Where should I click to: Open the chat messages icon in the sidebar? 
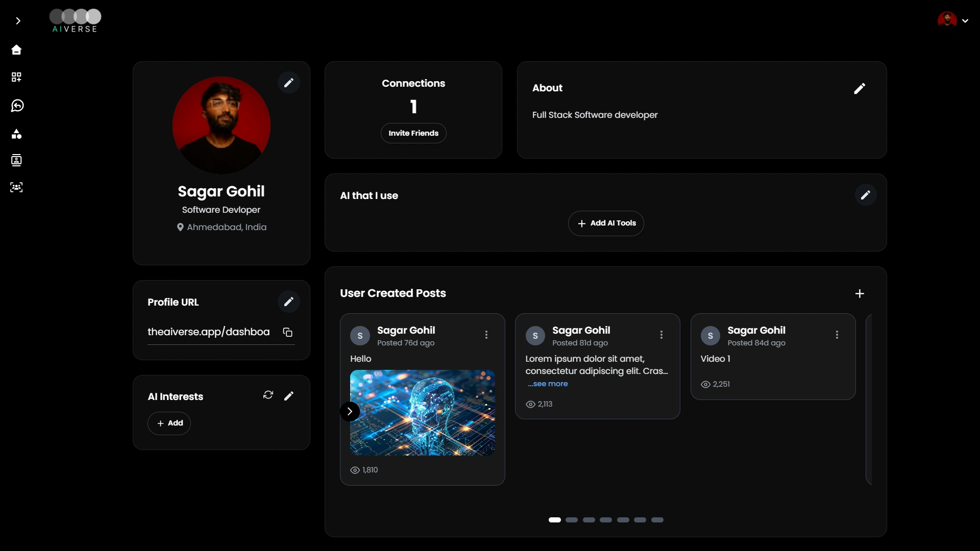click(16, 106)
